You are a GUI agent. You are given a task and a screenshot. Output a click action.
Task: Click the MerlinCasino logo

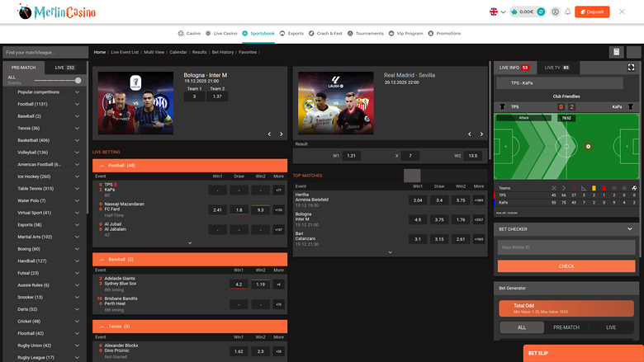tap(67, 12)
